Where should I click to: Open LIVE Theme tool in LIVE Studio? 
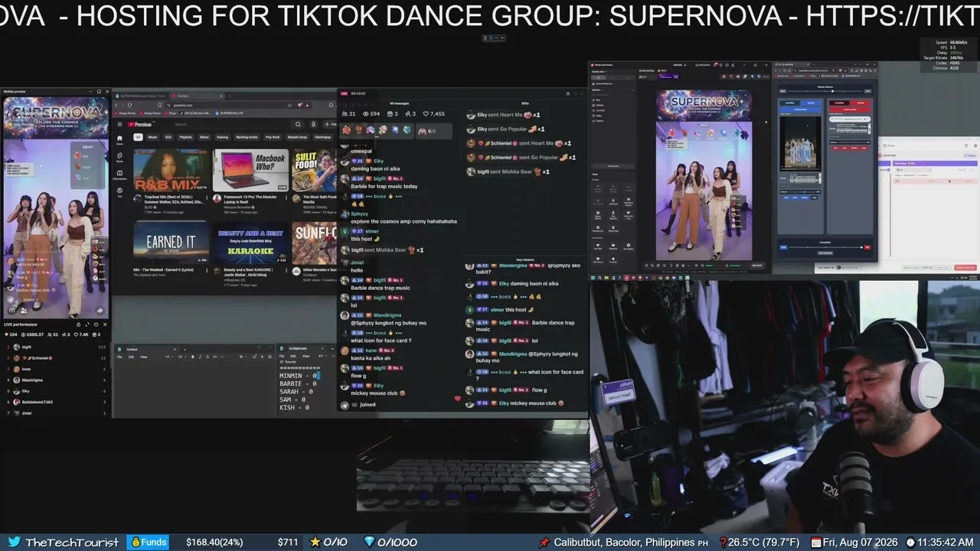tap(598, 261)
